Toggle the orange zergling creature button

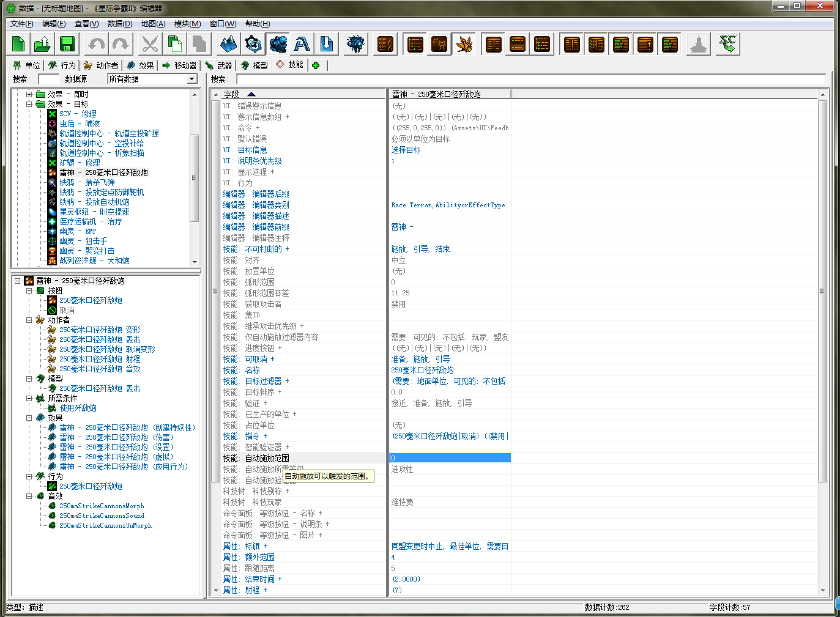(x=464, y=44)
